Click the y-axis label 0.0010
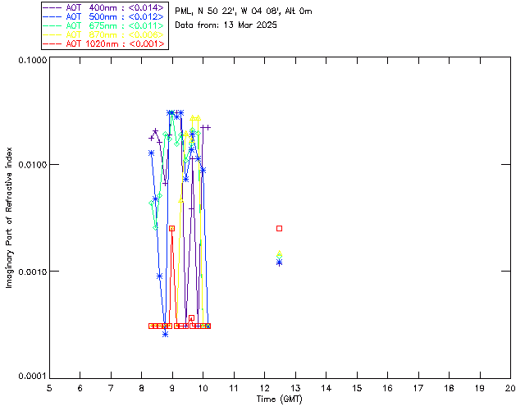525x420 pixels. [x=32, y=272]
